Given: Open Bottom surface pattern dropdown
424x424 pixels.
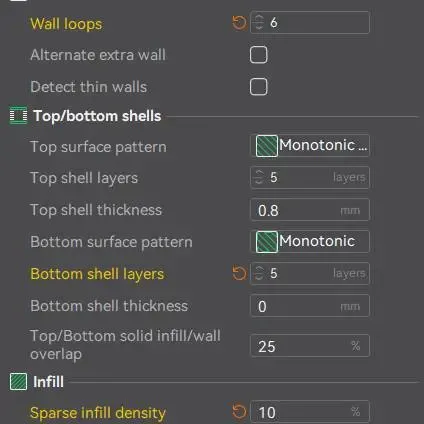Looking at the screenshot, I should point(310,242).
